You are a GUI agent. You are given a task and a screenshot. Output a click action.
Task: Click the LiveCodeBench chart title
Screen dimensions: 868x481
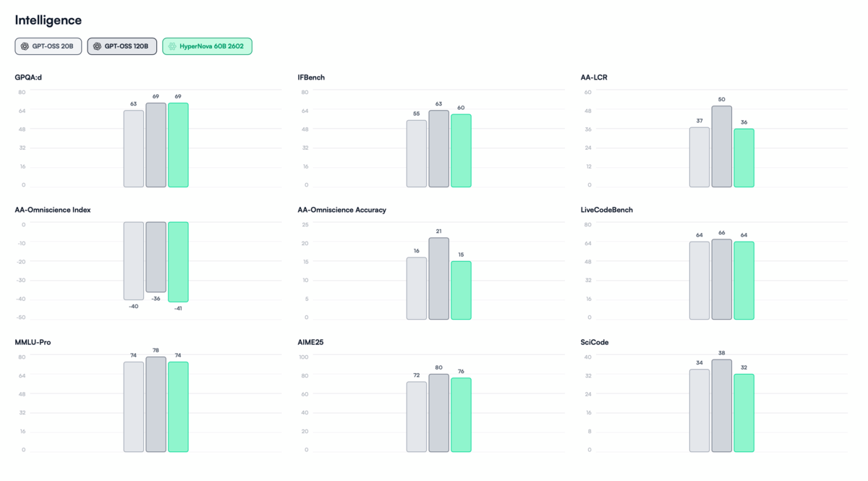coord(606,210)
